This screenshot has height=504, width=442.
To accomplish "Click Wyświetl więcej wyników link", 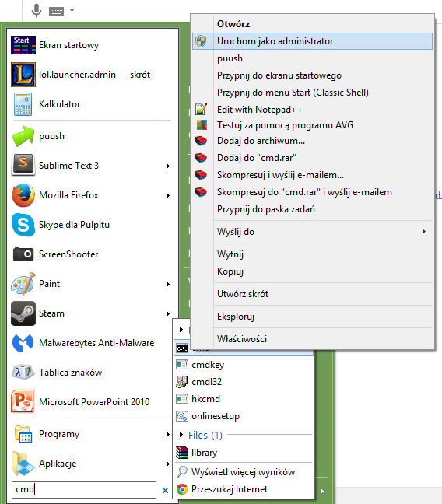I will coord(243,472).
